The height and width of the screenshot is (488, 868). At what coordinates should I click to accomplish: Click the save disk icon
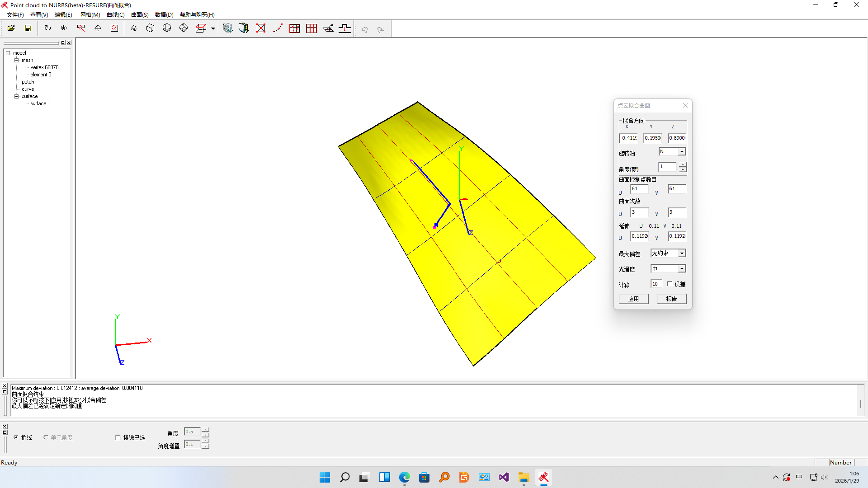(x=28, y=28)
